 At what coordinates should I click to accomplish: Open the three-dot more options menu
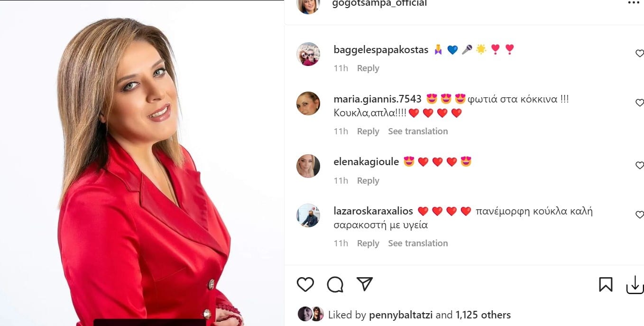[634, 3]
